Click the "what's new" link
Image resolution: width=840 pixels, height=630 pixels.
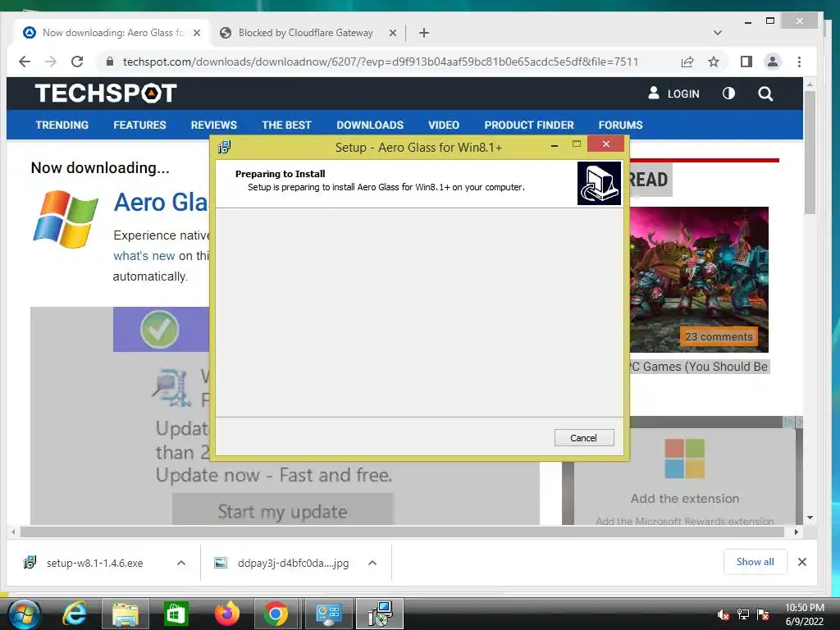click(144, 256)
